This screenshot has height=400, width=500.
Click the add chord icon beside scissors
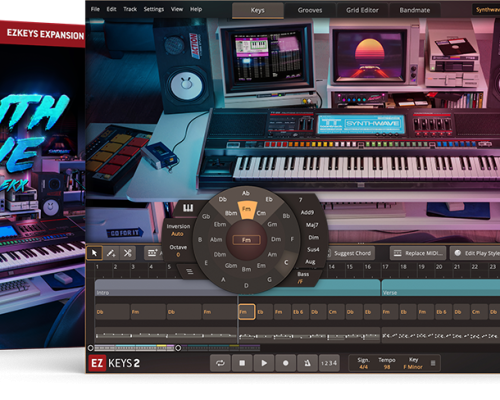(x=152, y=253)
